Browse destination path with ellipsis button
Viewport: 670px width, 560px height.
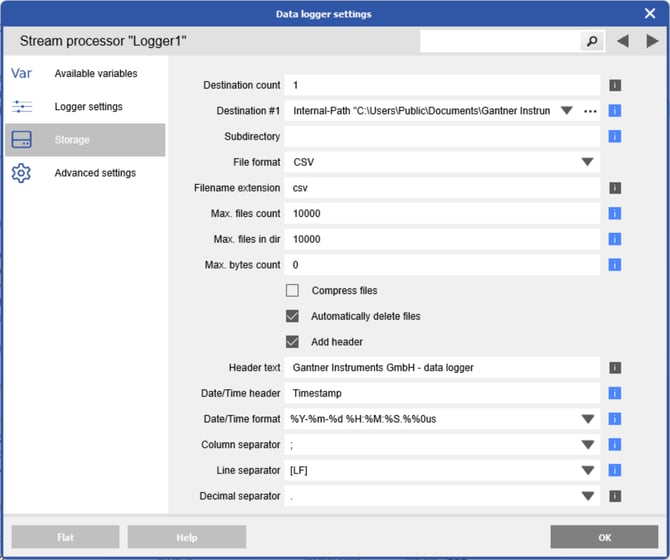pos(590,111)
